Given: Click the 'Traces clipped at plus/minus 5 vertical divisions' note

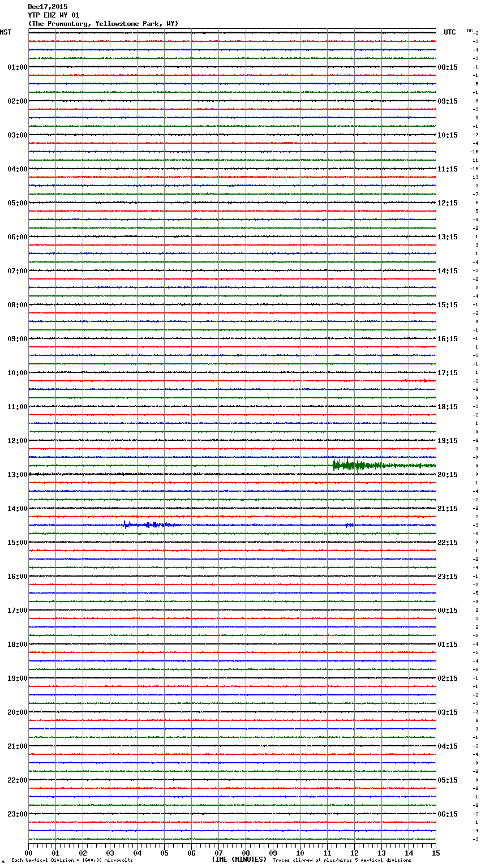Looking at the screenshot, I should (342, 861).
